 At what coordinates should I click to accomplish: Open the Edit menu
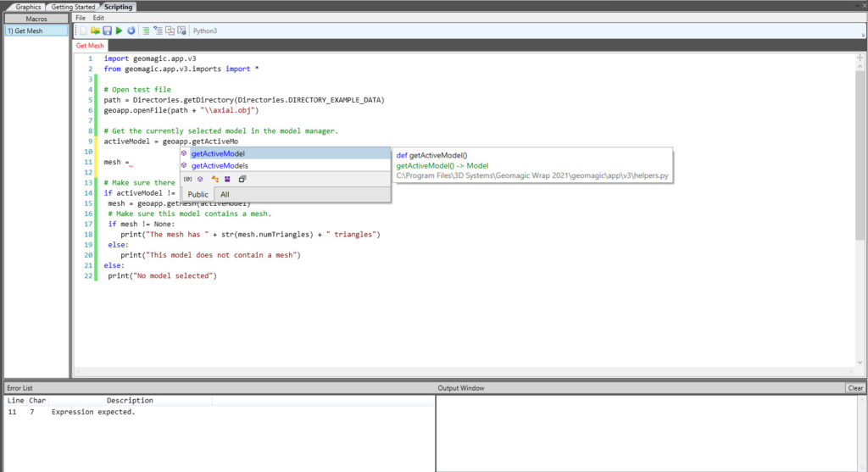[98, 18]
